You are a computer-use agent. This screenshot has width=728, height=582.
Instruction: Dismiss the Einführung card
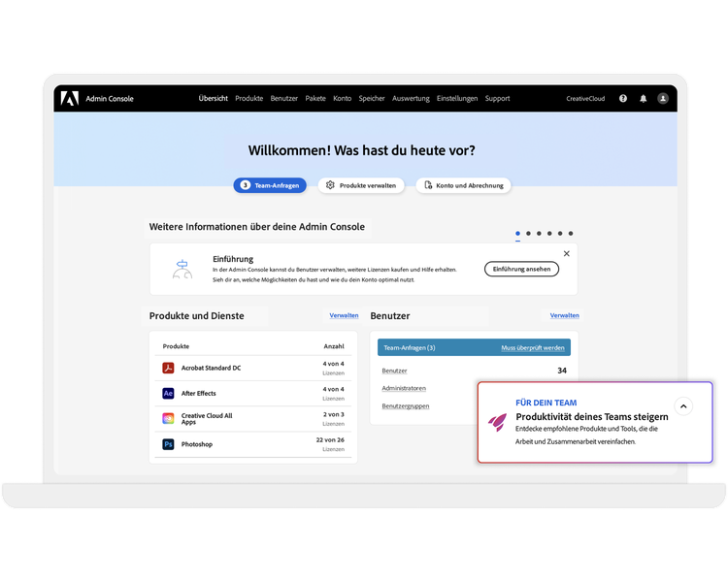coord(567,253)
